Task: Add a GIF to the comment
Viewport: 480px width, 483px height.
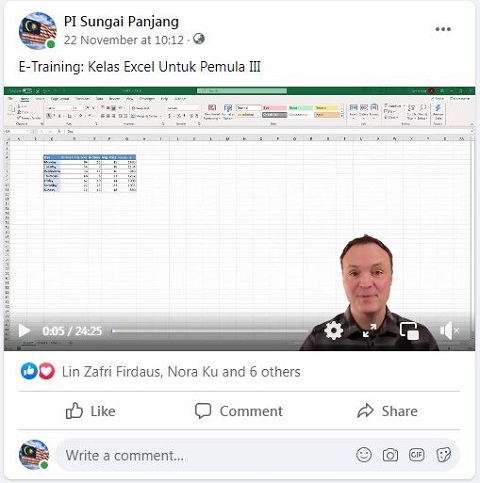Action: tap(417, 455)
